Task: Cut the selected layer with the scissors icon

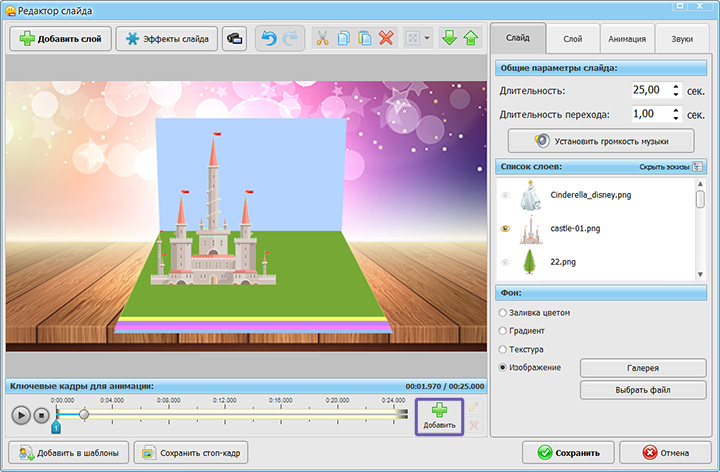Action: 322,38
